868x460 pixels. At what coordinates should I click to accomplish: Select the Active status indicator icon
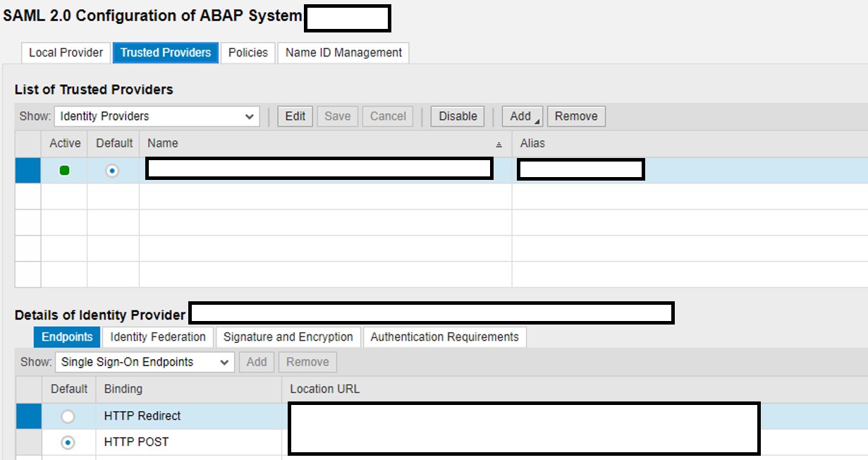[x=63, y=169]
